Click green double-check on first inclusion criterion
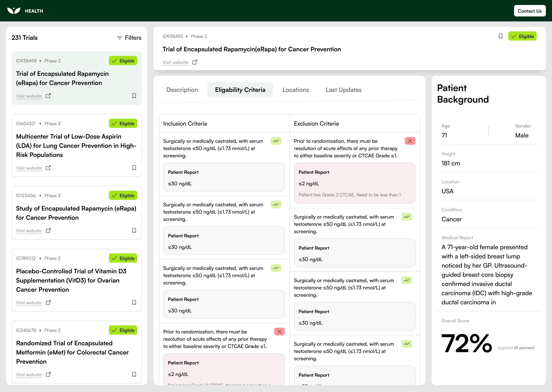This screenshot has width=552, height=392. tap(276, 141)
